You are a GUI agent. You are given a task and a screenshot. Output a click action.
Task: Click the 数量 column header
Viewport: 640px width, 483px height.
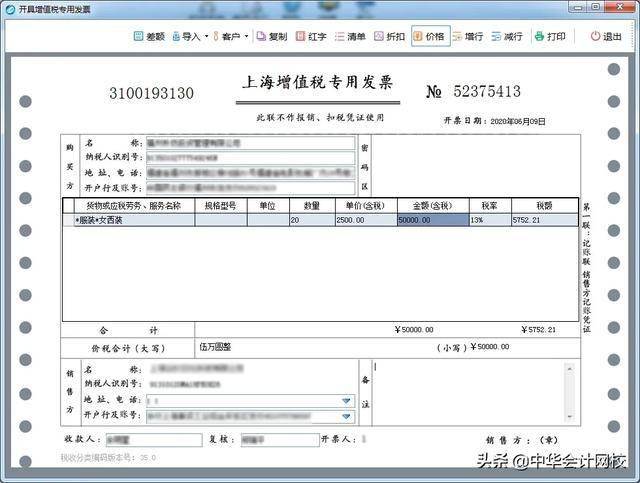coord(312,206)
